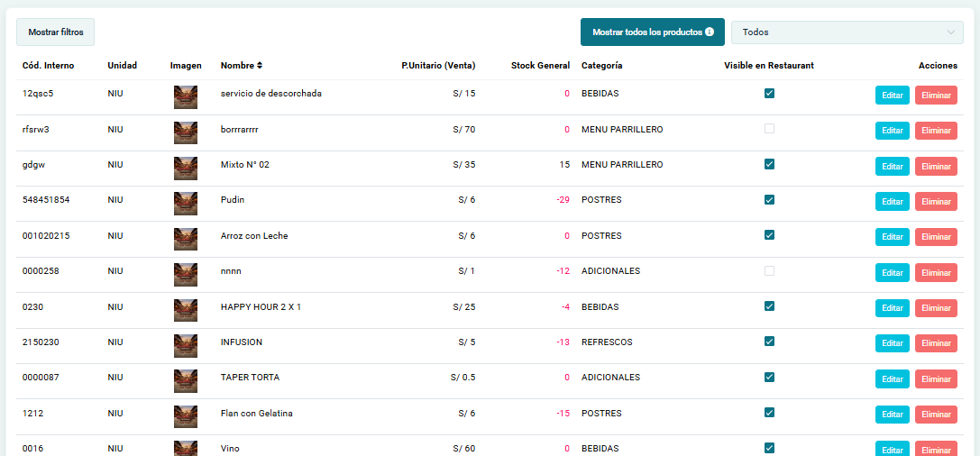Click Editar for Flan con Gelatina

click(892, 415)
